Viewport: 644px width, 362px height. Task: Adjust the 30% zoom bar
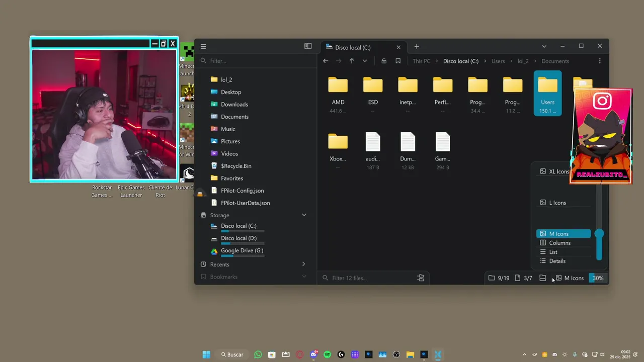(x=598, y=278)
